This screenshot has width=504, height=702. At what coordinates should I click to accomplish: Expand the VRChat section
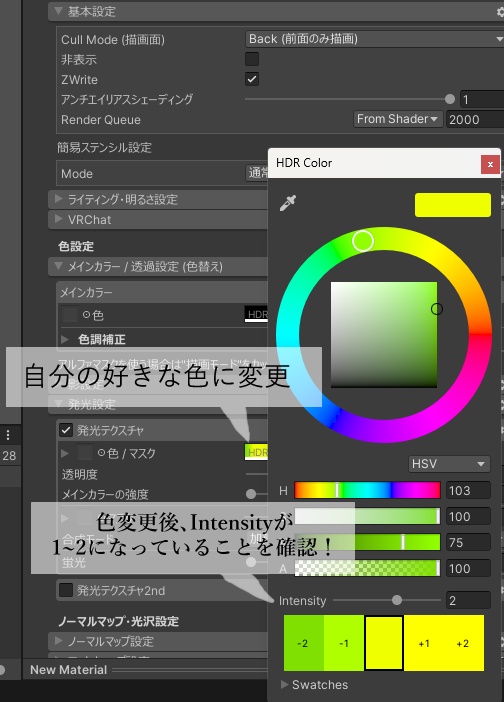coord(58,218)
